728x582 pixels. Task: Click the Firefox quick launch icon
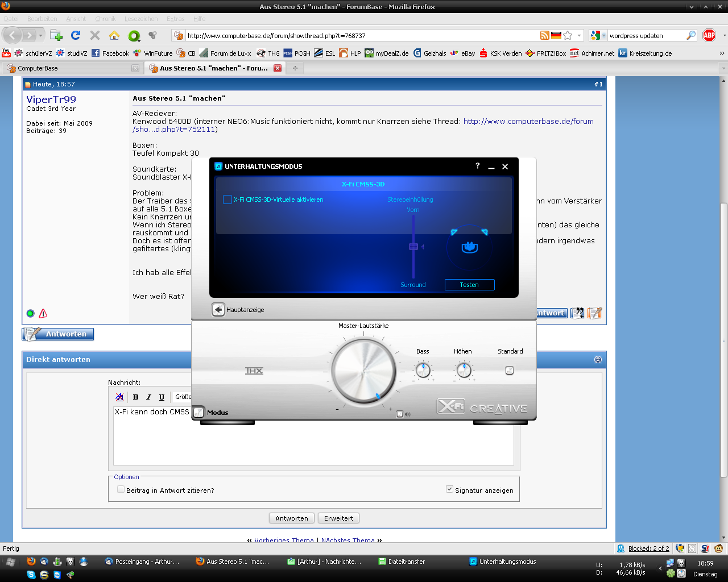click(x=31, y=562)
